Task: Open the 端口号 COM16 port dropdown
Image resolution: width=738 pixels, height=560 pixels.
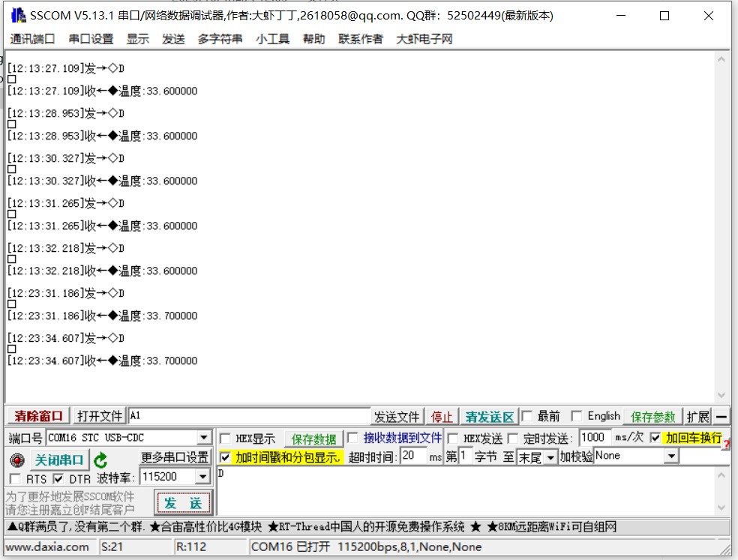Action: tap(204, 438)
